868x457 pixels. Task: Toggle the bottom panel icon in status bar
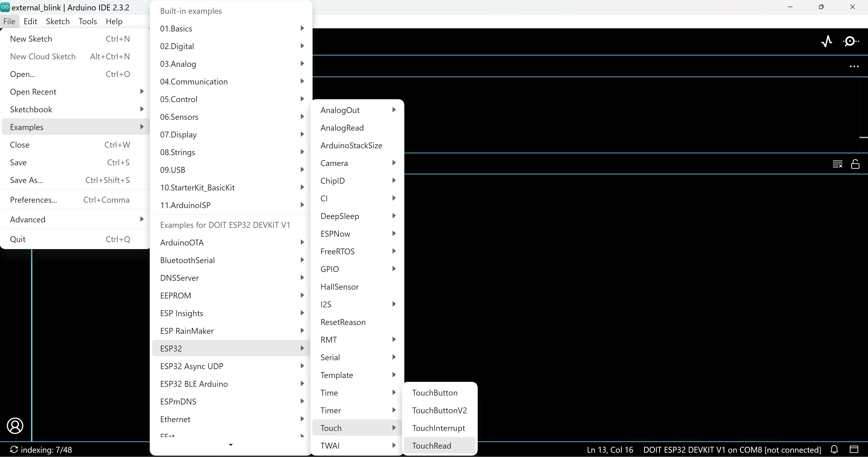(854, 449)
